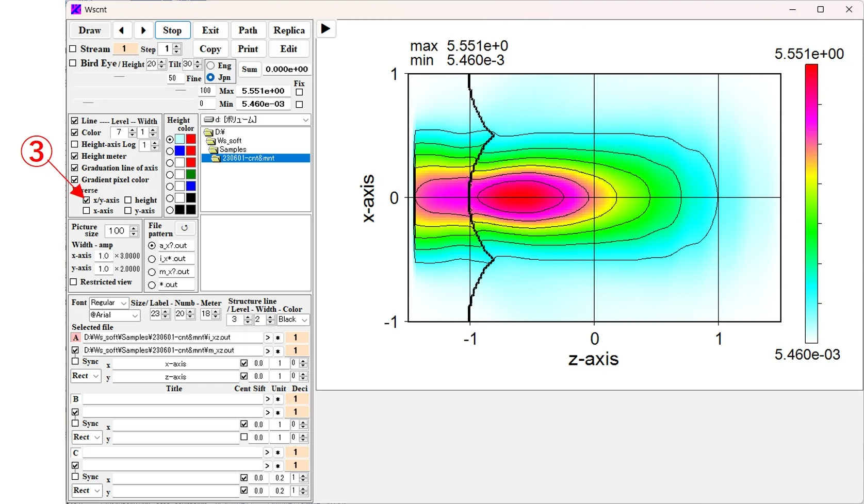Enable the Stream checkbox

(x=73, y=48)
